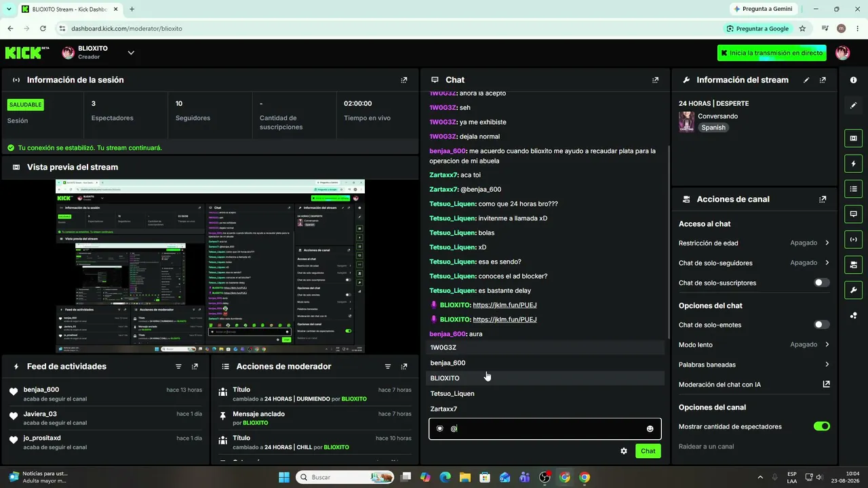
Task: Select BLIOXITO from mention suggestions
Action: 545,378
